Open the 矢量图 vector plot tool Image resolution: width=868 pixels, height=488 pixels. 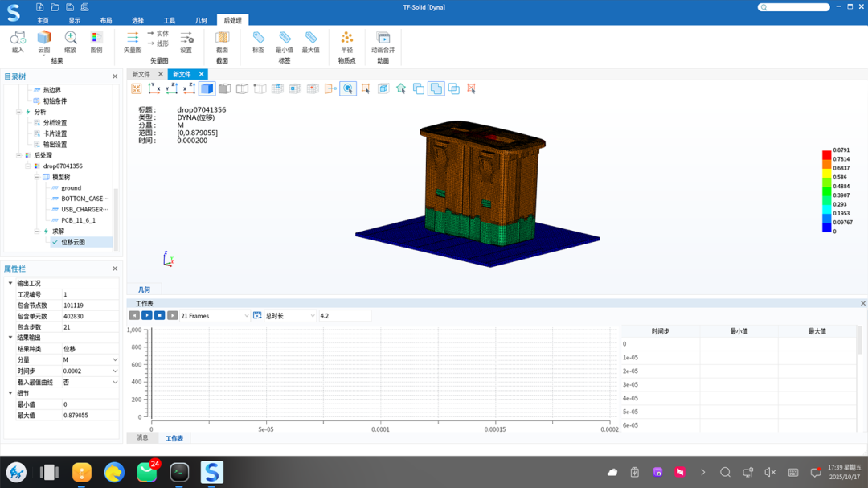[133, 39]
